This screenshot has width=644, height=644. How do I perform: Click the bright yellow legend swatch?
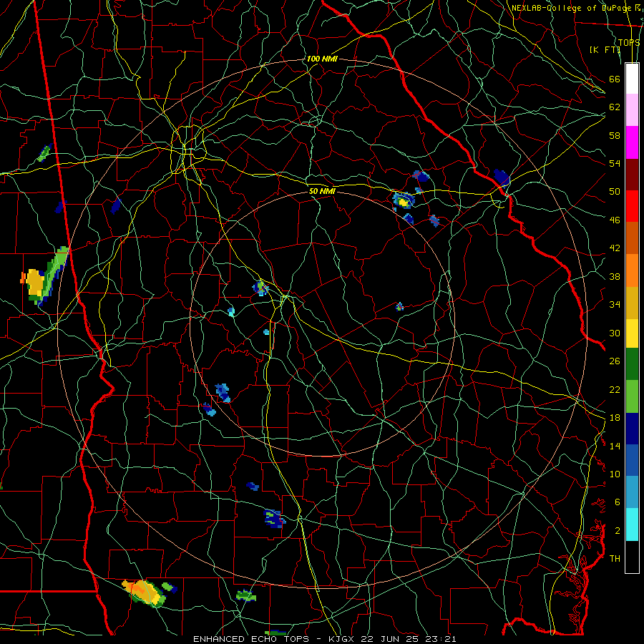632,333
